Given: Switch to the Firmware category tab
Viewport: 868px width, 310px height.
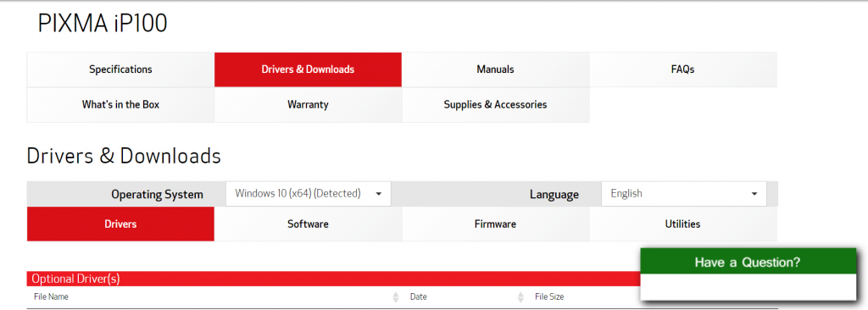Looking at the screenshot, I should point(495,224).
